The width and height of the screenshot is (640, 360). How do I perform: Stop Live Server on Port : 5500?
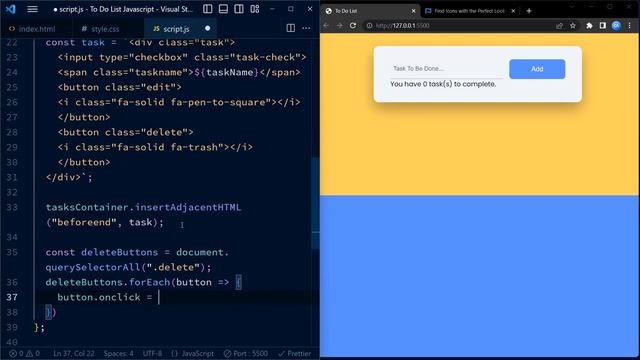click(246, 353)
